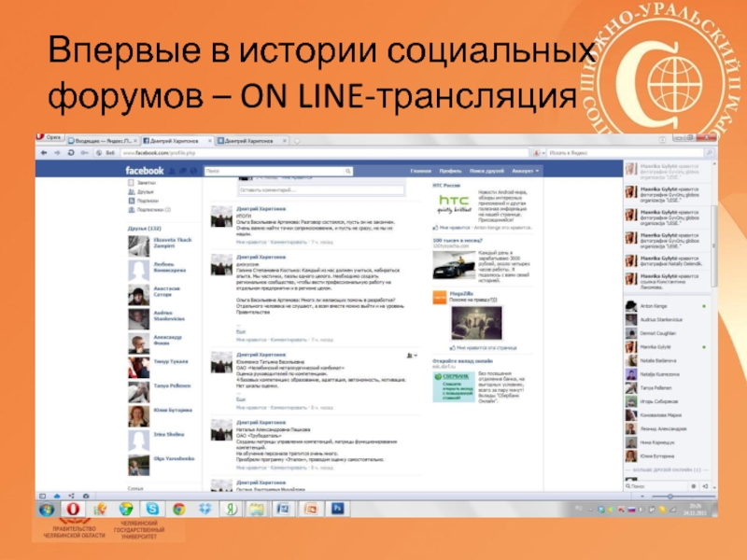
Task: Expand Ещё in the дискуссия post
Action: [x=241, y=331]
